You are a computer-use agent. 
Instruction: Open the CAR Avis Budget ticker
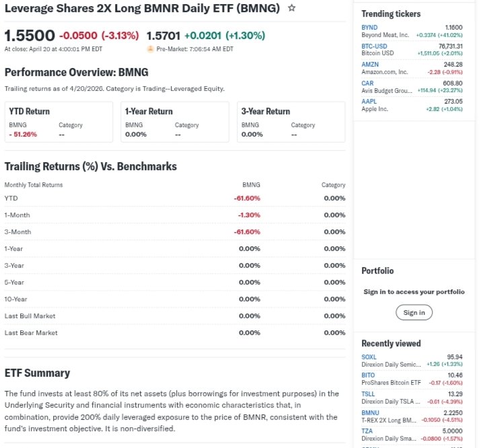[x=367, y=83]
